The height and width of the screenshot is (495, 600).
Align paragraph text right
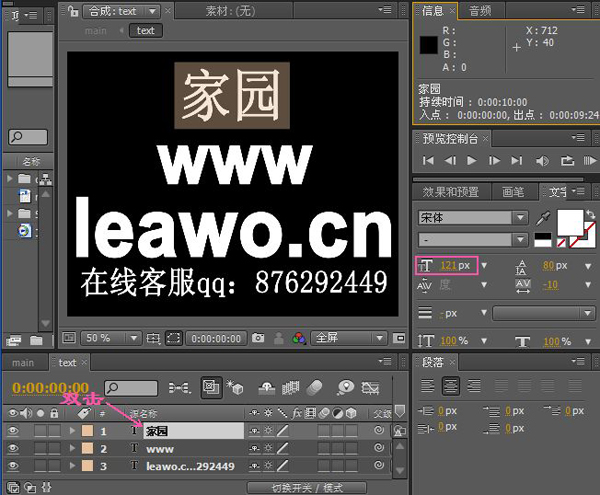[474, 386]
